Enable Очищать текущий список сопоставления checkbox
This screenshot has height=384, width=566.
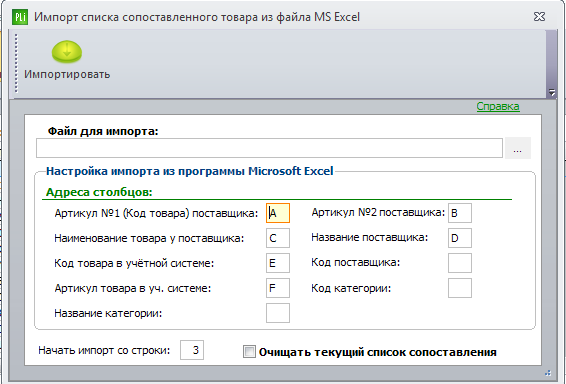click(249, 352)
